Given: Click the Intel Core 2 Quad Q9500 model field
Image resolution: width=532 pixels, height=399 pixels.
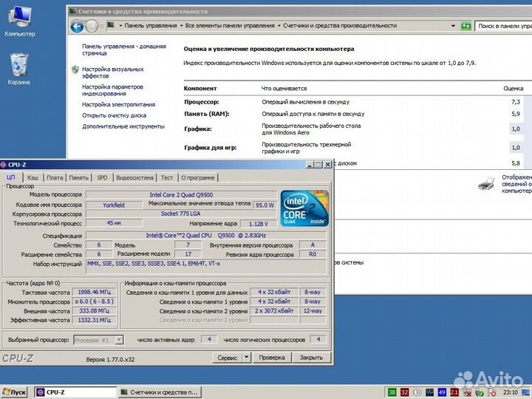Looking at the screenshot, I should (181, 195).
